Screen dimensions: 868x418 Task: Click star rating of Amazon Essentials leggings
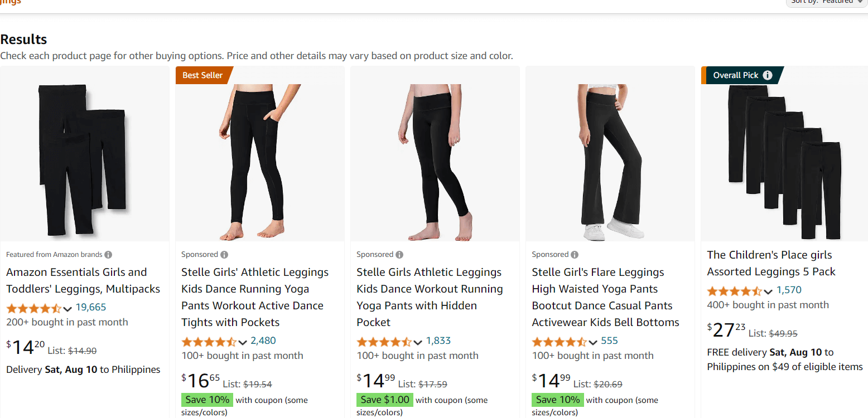(x=34, y=308)
